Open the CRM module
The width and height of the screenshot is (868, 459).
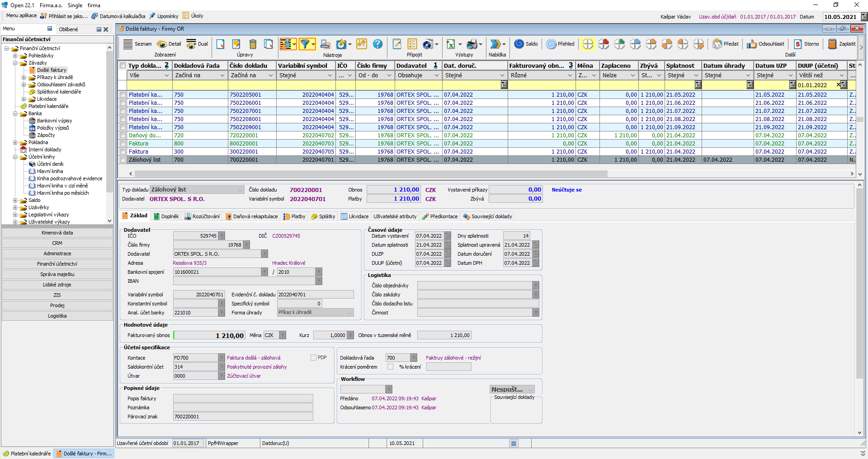[57, 243]
